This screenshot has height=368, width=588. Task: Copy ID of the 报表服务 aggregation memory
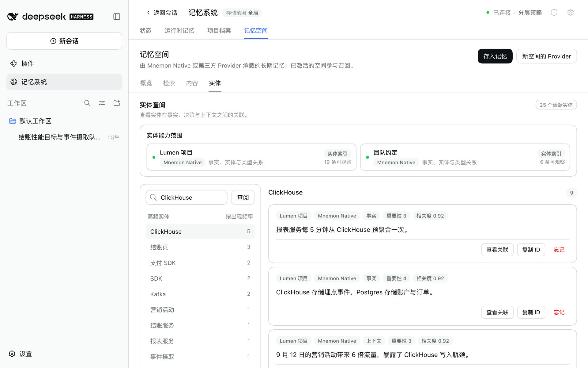click(x=531, y=250)
